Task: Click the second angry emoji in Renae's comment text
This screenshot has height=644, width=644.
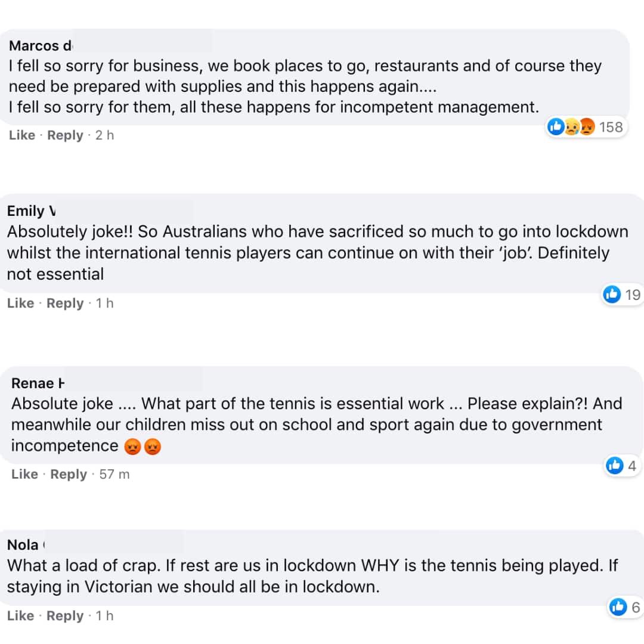Action: [x=153, y=445]
